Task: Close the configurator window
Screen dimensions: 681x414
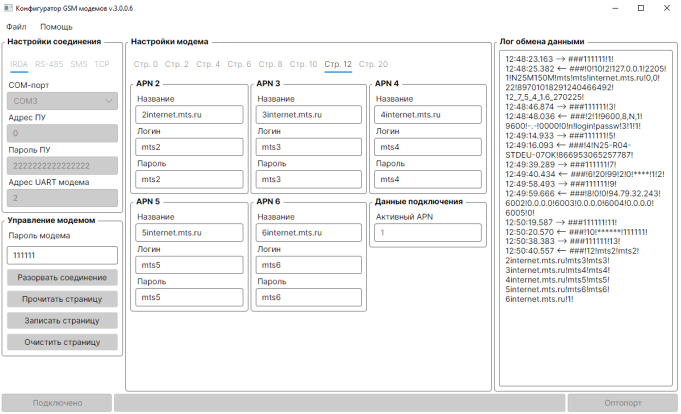Action: click(x=667, y=8)
